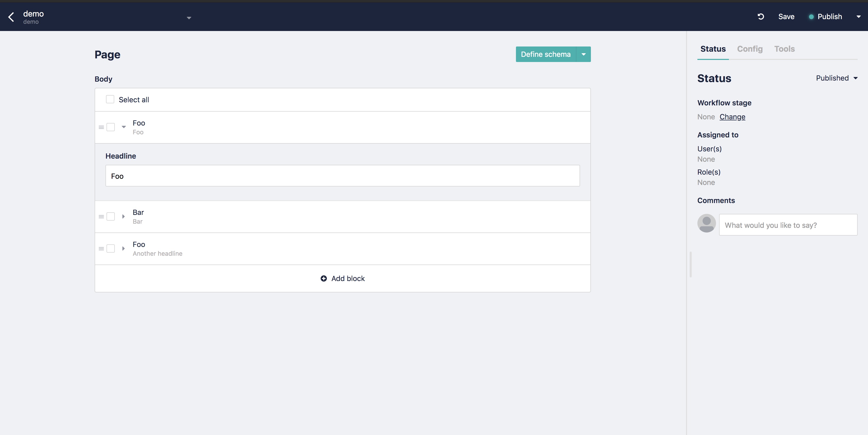Click the collapse arrow icon next to Foo

coord(123,127)
